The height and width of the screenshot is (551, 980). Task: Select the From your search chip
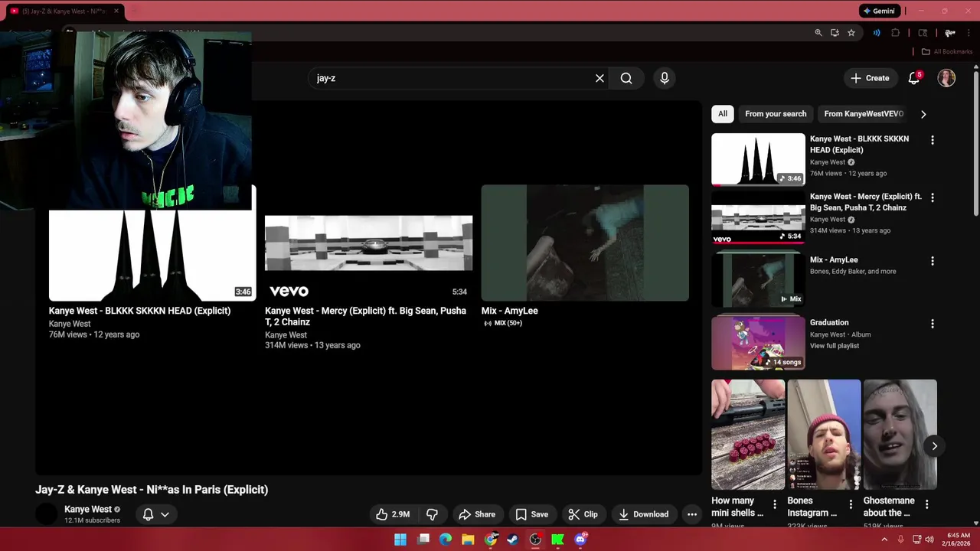tap(776, 114)
